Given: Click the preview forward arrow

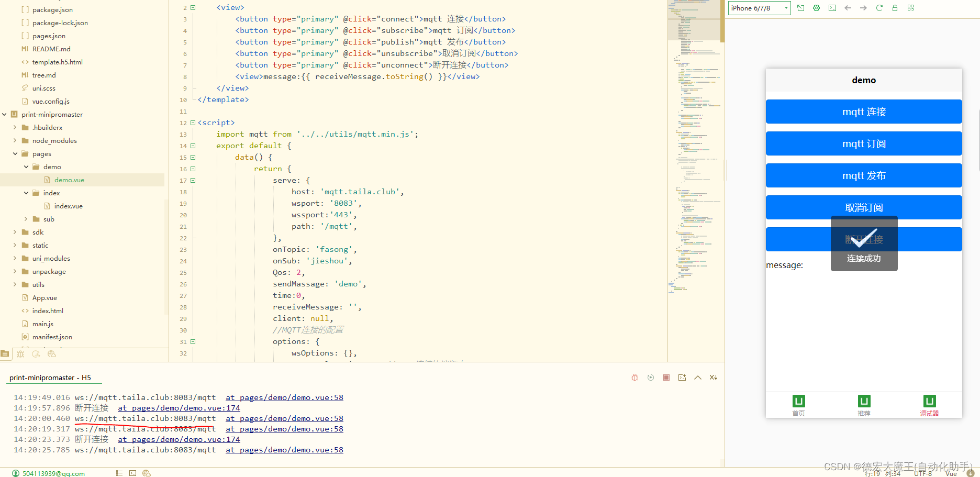Looking at the screenshot, I should click(x=863, y=8).
